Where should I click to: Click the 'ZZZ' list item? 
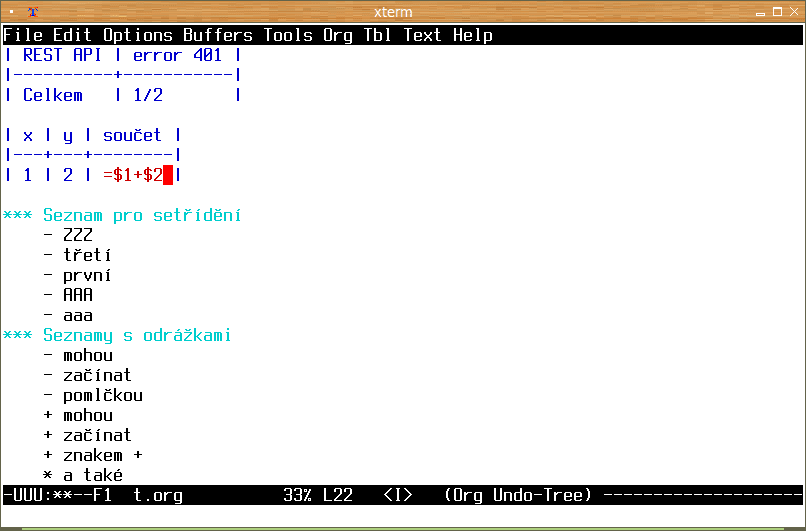(x=78, y=235)
